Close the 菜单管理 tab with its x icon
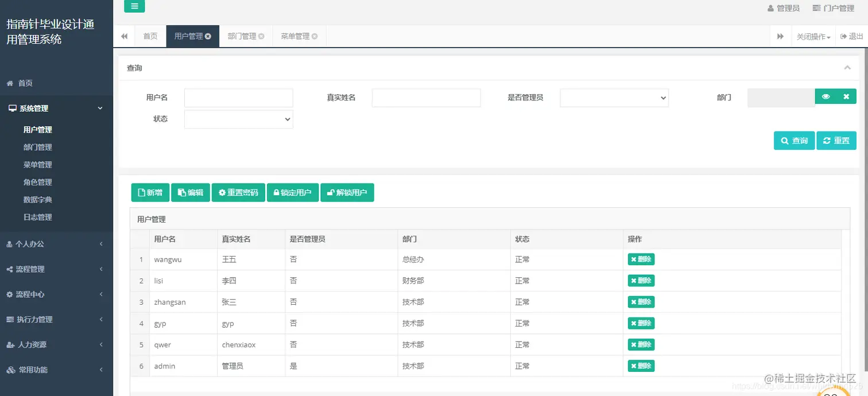This screenshot has width=868, height=396. [x=315, y=36]
